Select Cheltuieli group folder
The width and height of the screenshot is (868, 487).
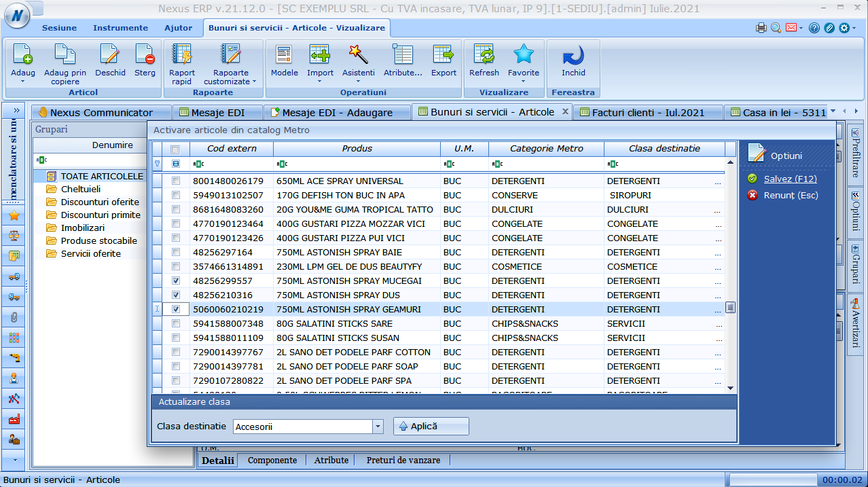click(80, 190)
